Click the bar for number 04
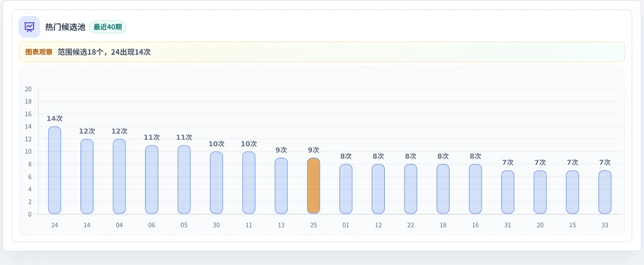This screenshot has width=644, height=265. pos(119,176)
